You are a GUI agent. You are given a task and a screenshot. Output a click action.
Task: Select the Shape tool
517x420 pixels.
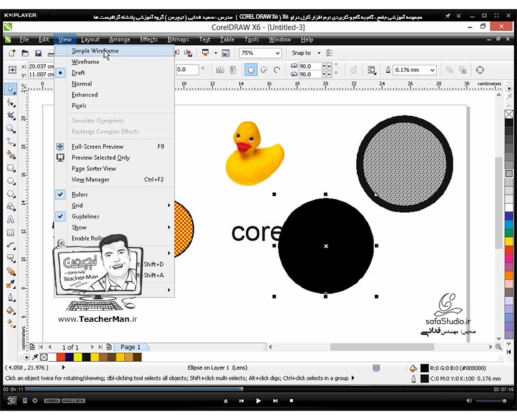click(10, 103)
